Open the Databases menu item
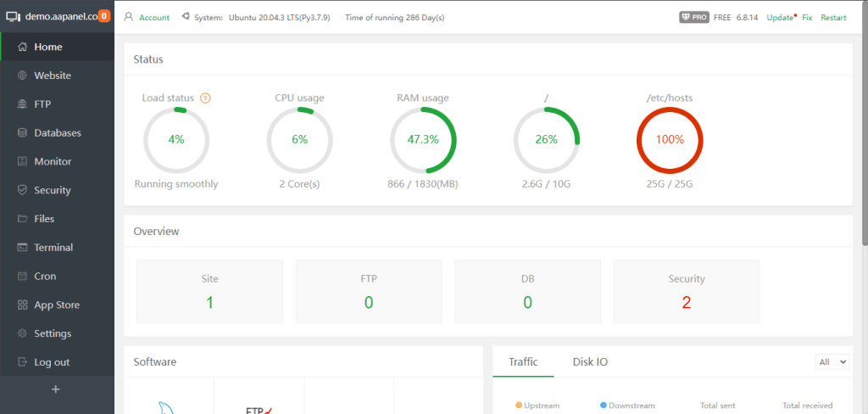The height and width of the screenshot is (414, 868). [58, 133]
